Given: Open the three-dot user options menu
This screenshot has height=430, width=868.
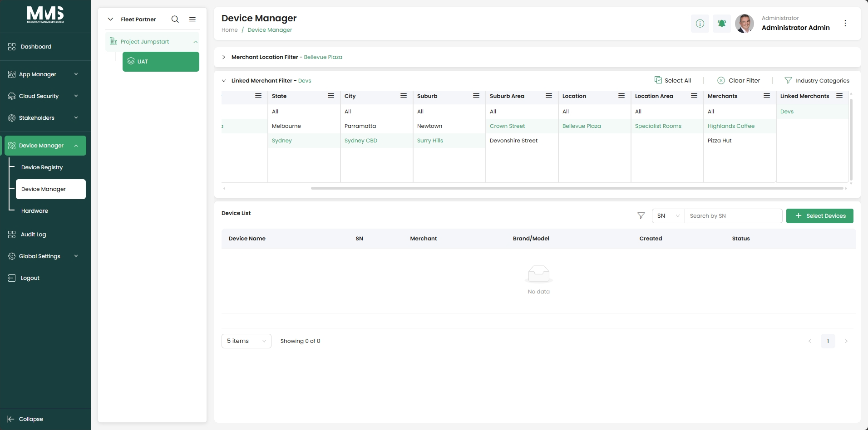Looking at the screenshot, I should (x=845, y=23).
